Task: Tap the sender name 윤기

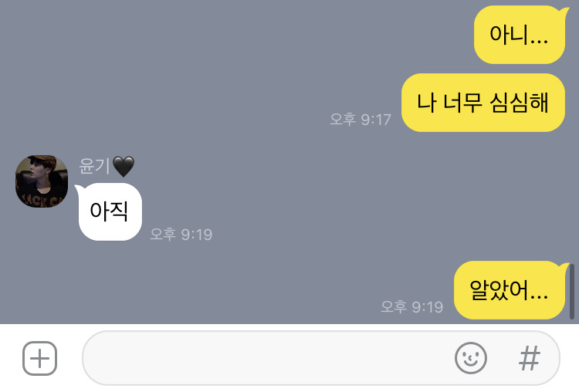Action: [x=94, y=166]
